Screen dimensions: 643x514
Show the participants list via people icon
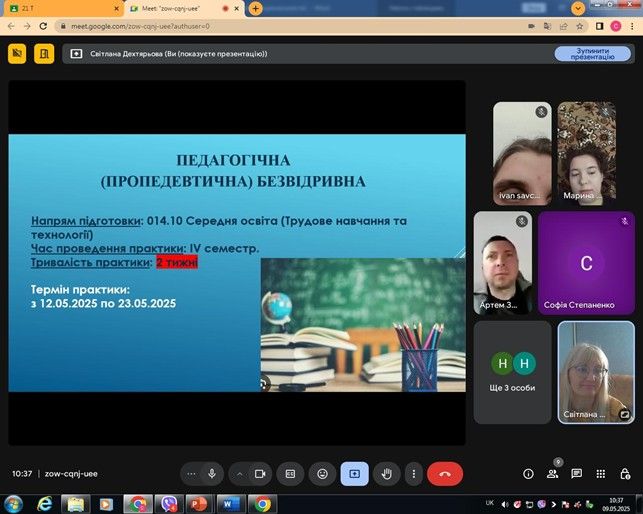point(552,474)
